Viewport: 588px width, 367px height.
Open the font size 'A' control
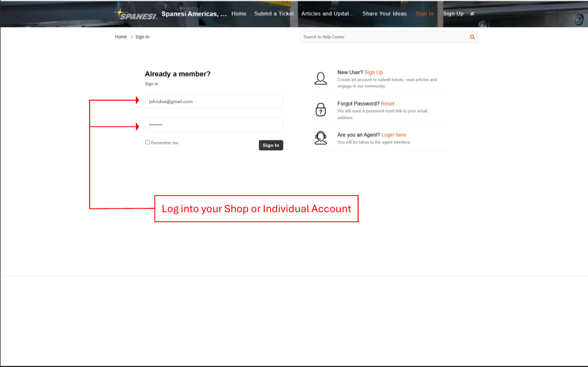coord(472,14)
